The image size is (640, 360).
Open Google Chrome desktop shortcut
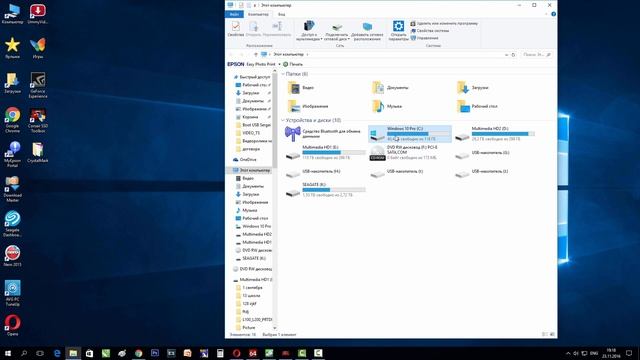12,120
